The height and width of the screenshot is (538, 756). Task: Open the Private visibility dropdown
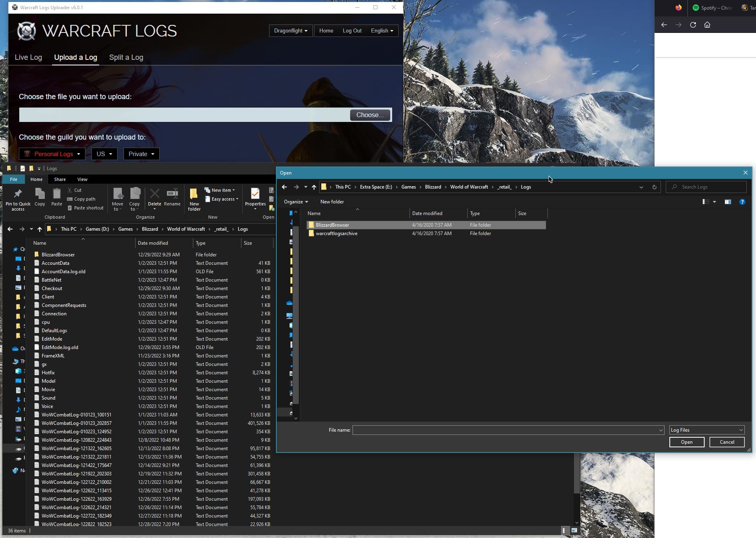pos(142,154)
